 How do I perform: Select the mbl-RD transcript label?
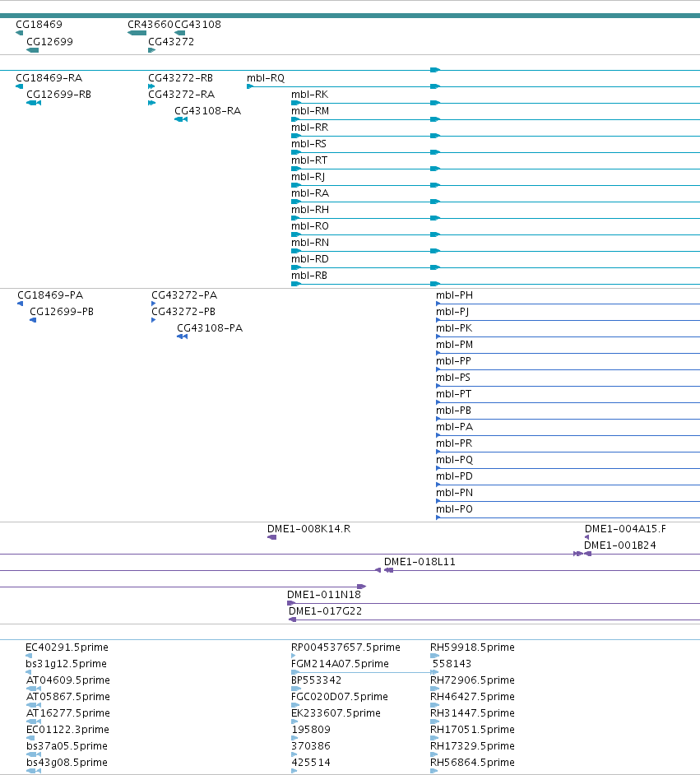(310, 259)
